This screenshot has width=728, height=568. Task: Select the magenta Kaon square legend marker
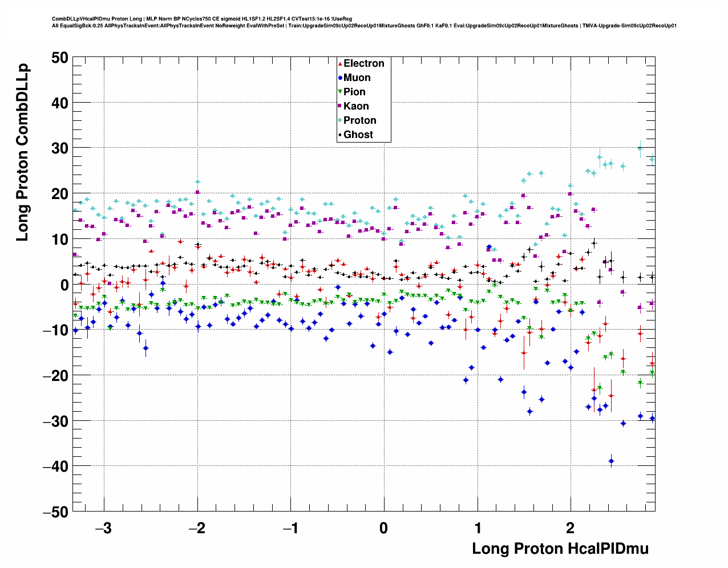pos(340,106)
